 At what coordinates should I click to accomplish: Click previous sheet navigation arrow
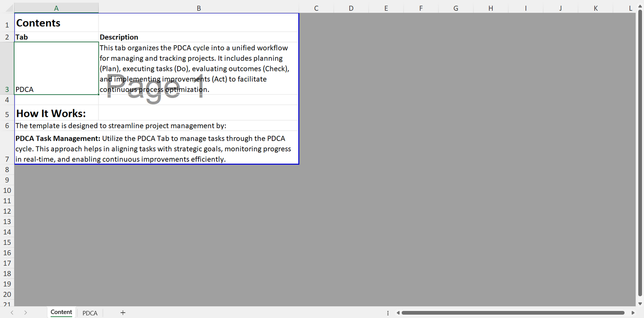click(12, 313)
